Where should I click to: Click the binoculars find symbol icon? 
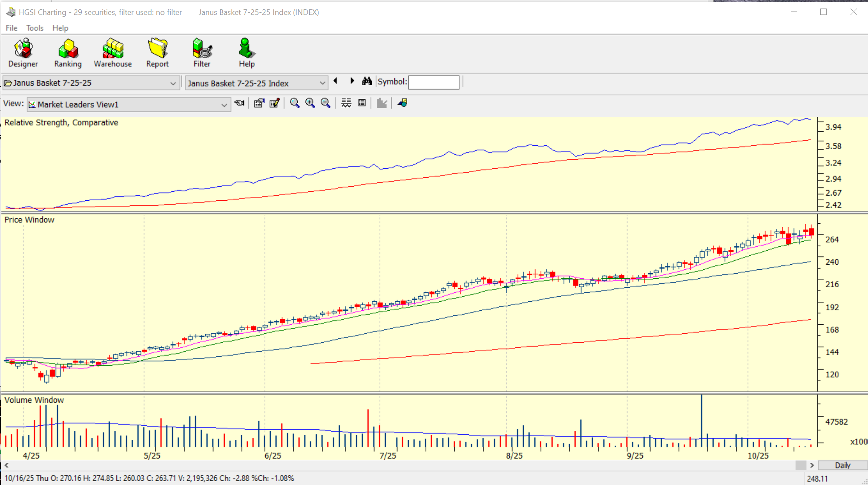[367, 81]
